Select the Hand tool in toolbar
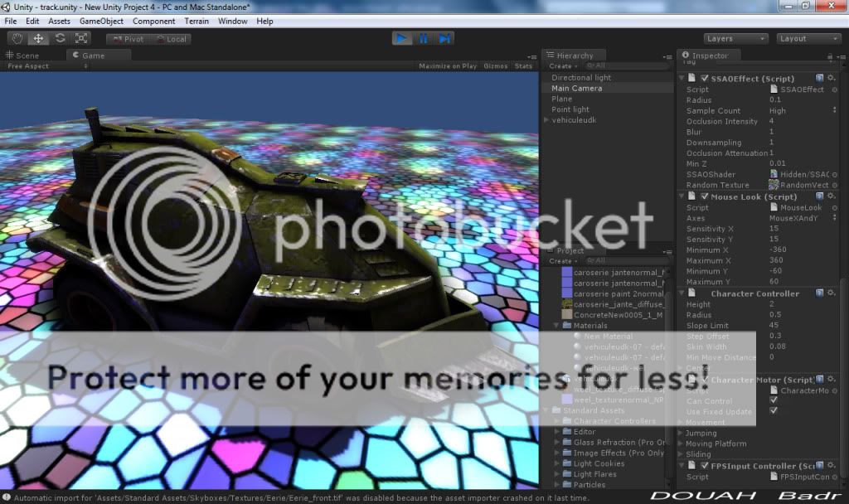Screen dimensions: 849x504 point(17,38)
